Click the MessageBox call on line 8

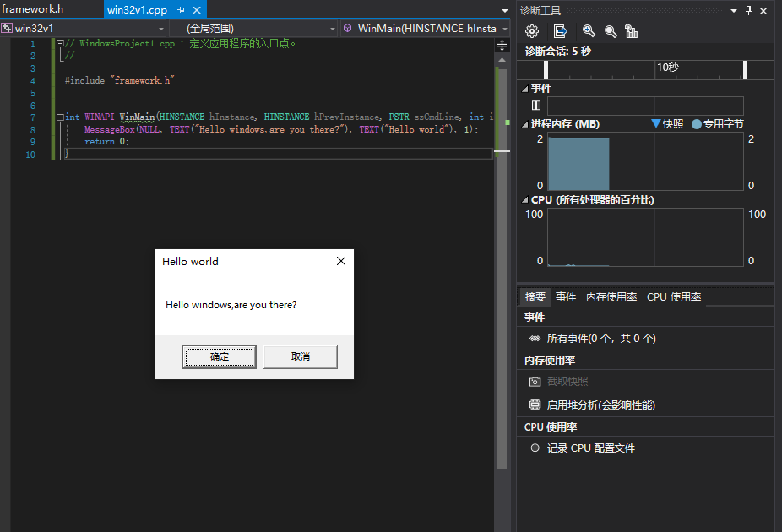coord(280,129)
